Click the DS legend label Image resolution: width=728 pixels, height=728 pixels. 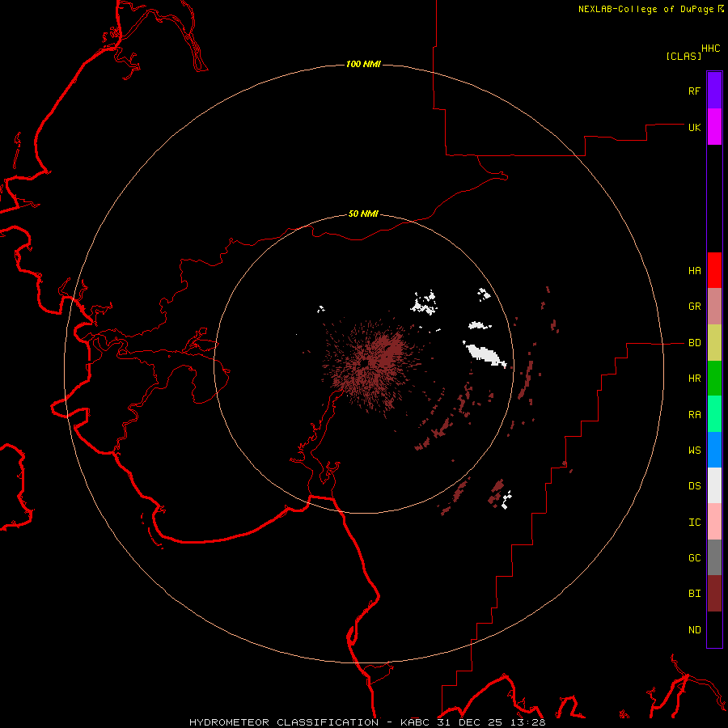[694, 486]
